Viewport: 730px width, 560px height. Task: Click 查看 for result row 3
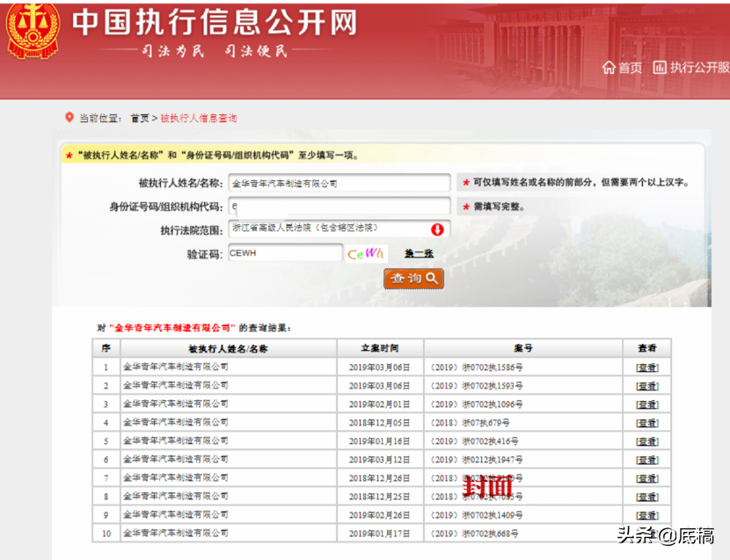647,404
